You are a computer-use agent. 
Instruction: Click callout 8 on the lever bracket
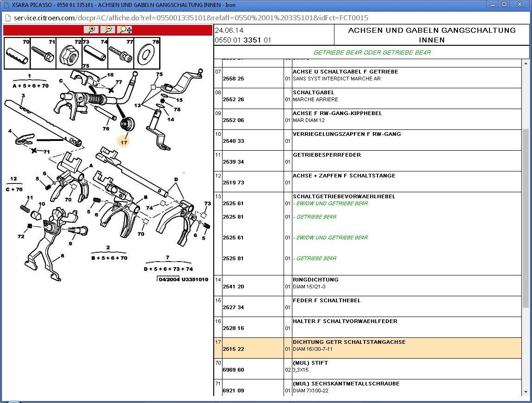coord(62,256)
